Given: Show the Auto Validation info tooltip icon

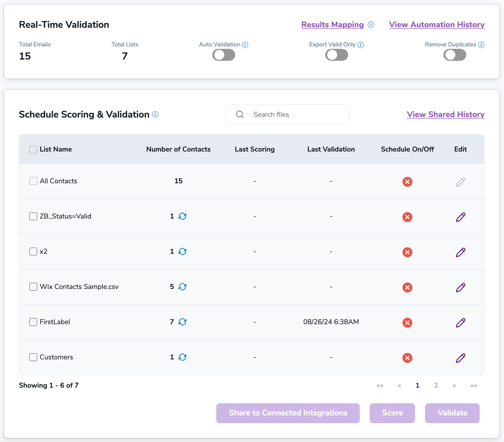Looking at the screenshot, I should pos(245,45).
